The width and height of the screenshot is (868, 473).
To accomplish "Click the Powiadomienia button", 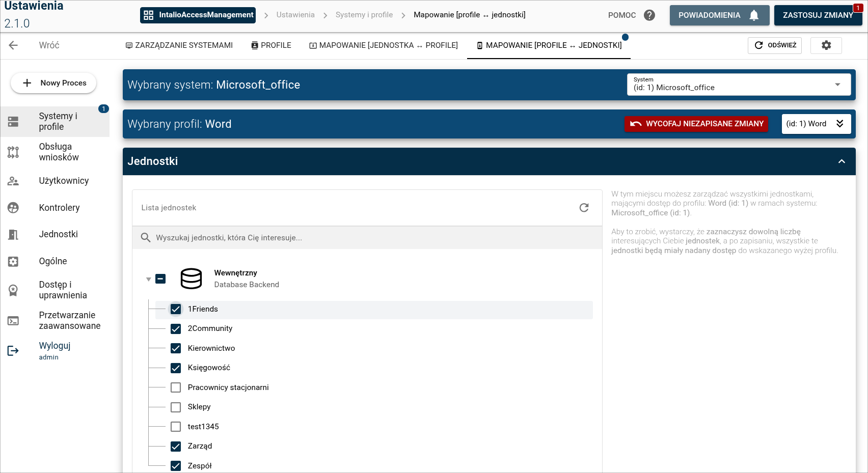I will [719, 15].
